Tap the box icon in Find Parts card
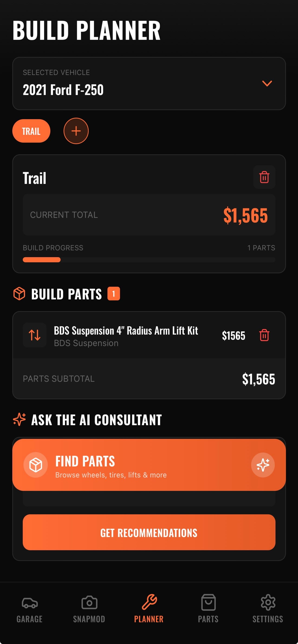Viewport: 298px width, 644px height. point(36,465)
